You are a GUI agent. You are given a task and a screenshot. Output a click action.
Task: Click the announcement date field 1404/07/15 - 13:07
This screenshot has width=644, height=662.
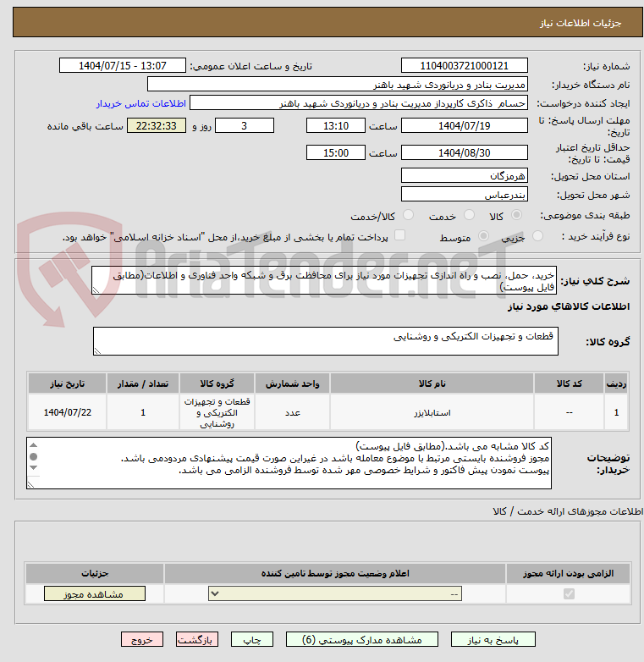tap(123, 66)
